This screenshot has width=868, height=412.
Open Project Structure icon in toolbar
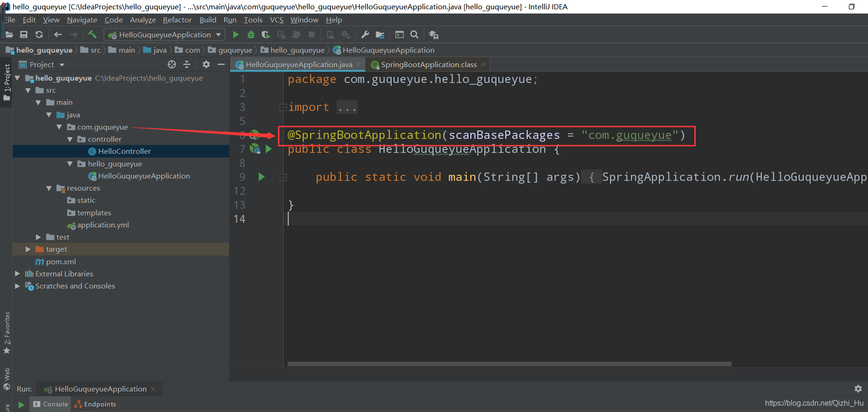coord(380,34)
